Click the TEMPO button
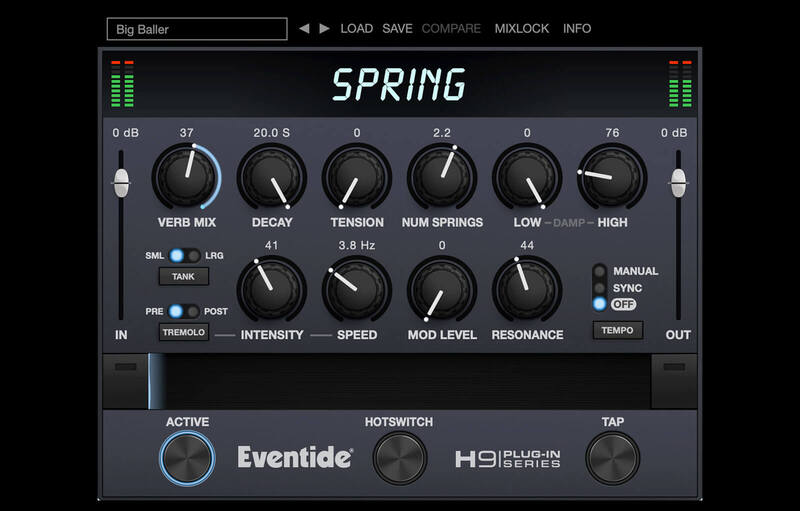The image size is (800, 511). (617, 330)
